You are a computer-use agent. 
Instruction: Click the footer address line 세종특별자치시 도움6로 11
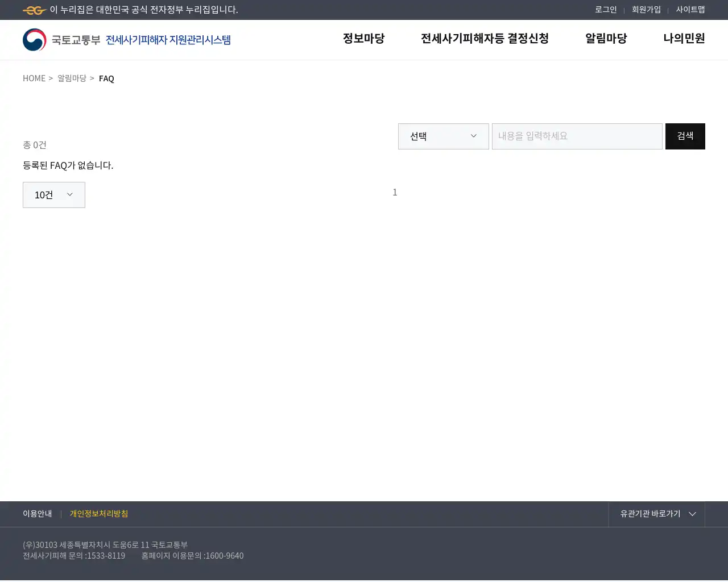pos(105,544)
